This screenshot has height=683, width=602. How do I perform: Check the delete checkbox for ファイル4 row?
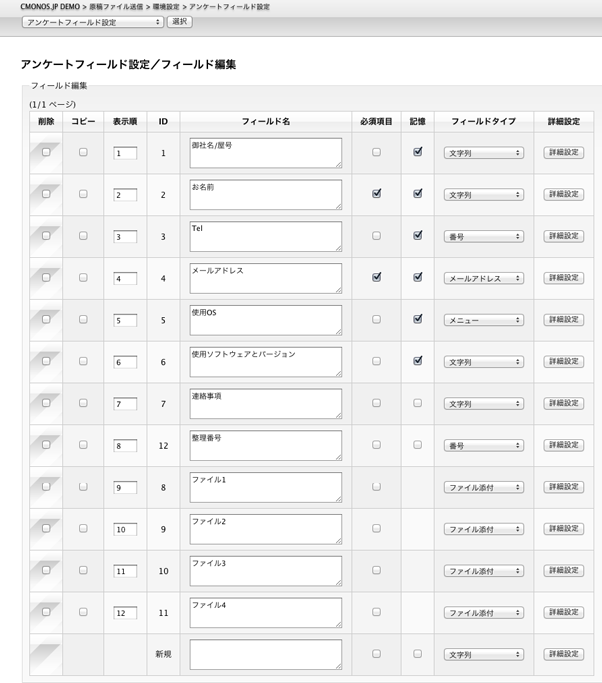pyautogui.click(x=46, y=612)
